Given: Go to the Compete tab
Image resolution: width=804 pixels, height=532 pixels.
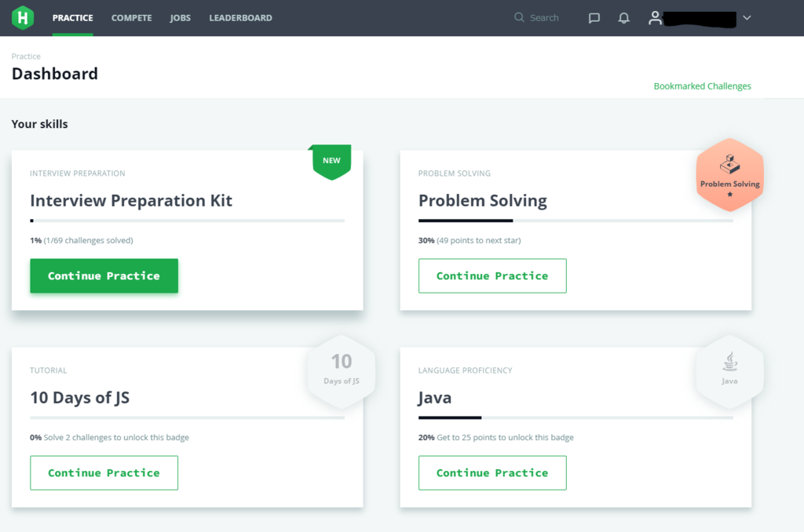Looking at the screenshot, I should pyautogui.click(x=131, y=18).
